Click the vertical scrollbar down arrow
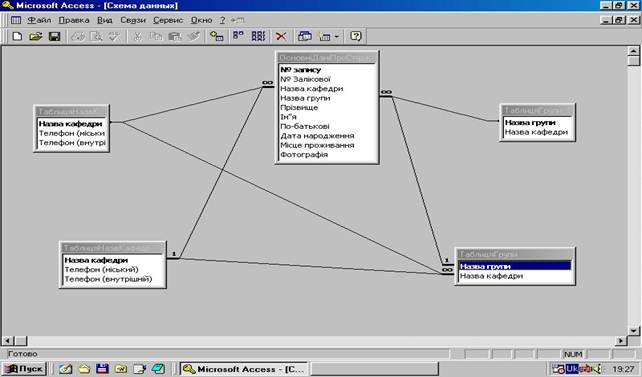The width and height of the screenshot is (642, 377). click(x=633, y=330)
